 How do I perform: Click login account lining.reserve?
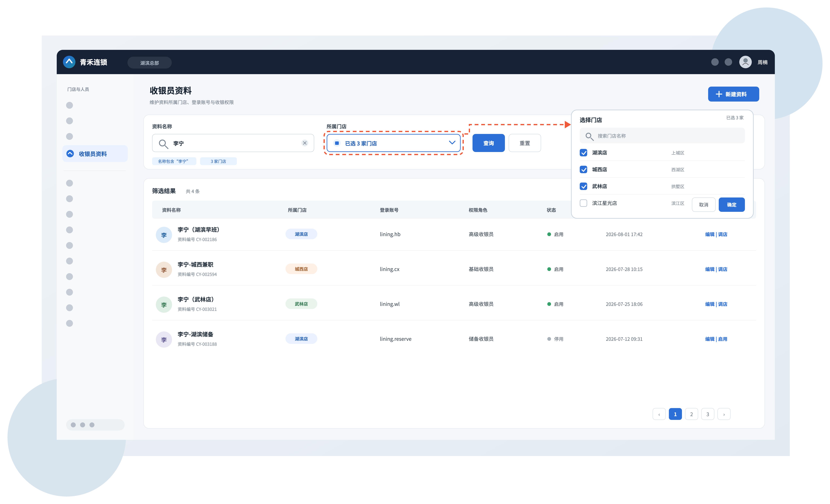[396, 339]
